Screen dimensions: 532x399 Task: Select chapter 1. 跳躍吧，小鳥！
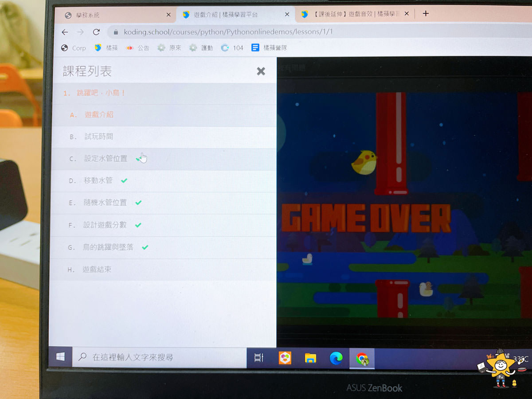[x=164, y=94]
